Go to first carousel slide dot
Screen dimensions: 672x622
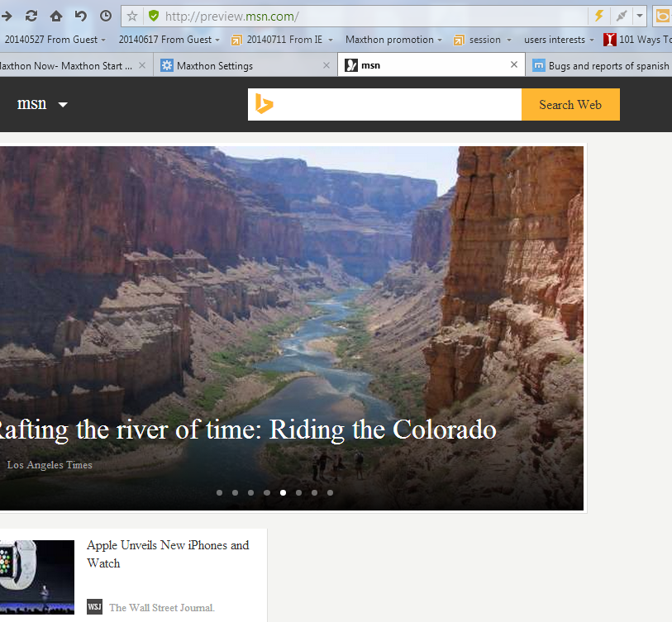coord(219,492)
